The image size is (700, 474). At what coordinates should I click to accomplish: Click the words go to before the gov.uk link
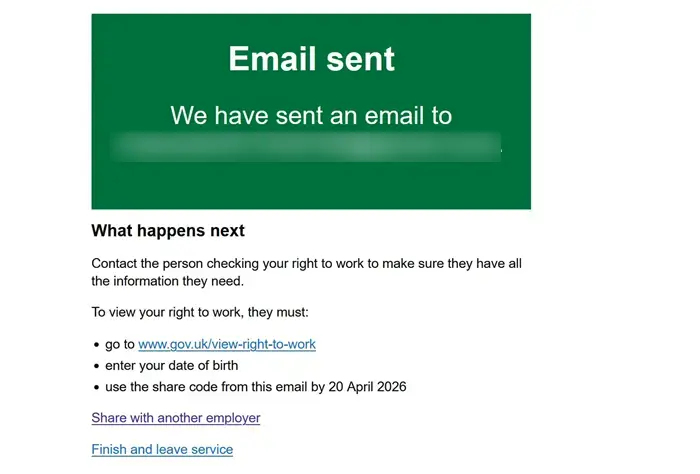[x=119, y=344]
